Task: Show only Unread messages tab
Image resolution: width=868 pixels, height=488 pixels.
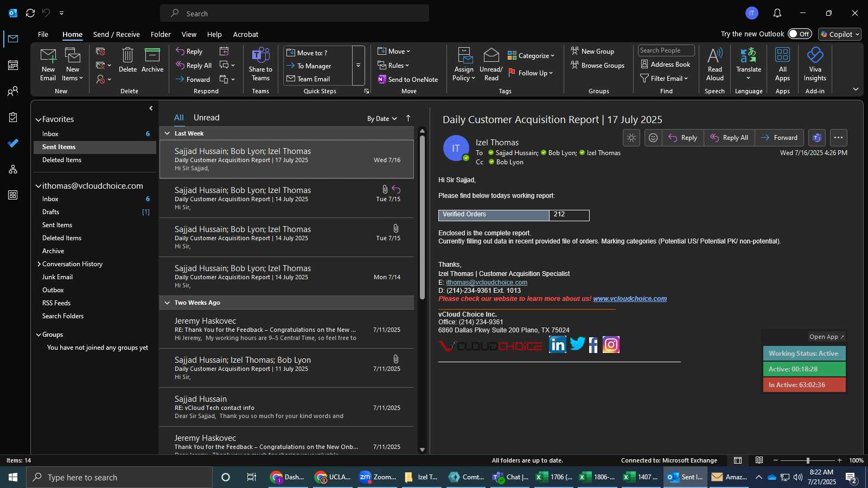Action: click(206, 118)
